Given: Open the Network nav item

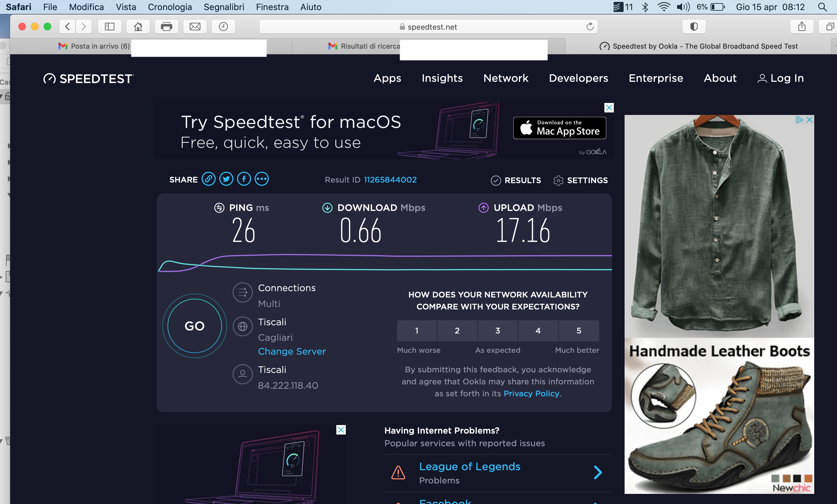Looking at the screenshot, I should (506, 78).
